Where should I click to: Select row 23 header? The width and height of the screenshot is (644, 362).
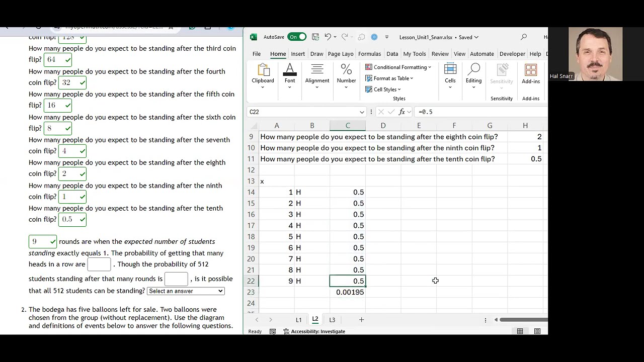pyautogui.click(x=251, y=292)
